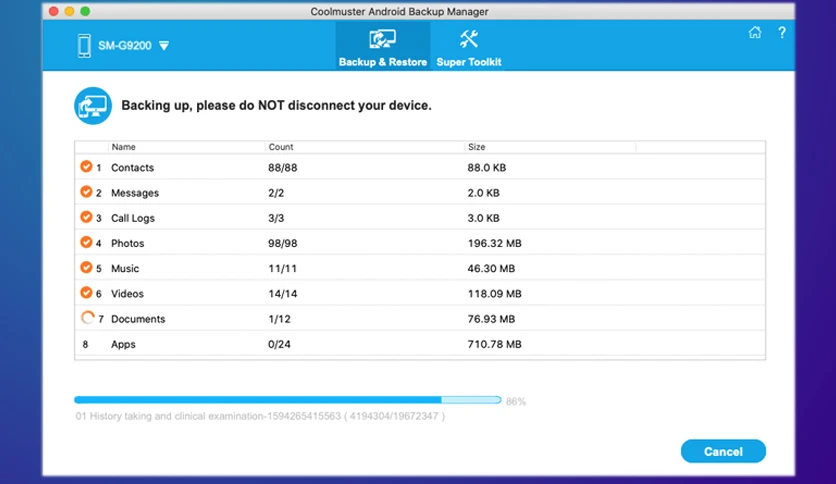Click the Count column header
This screenshot has height=484, width=836.
point(281,147)
